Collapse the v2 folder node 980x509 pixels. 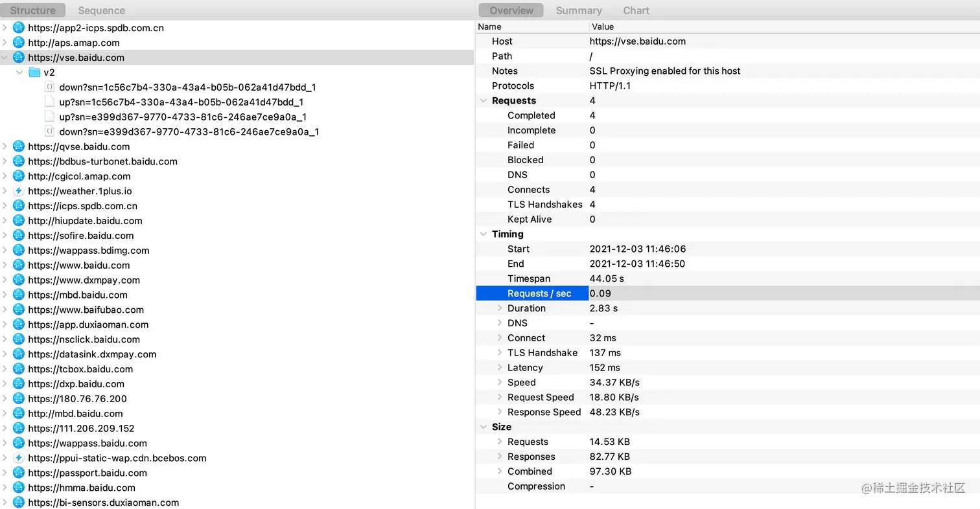click(x=20, y=73)
